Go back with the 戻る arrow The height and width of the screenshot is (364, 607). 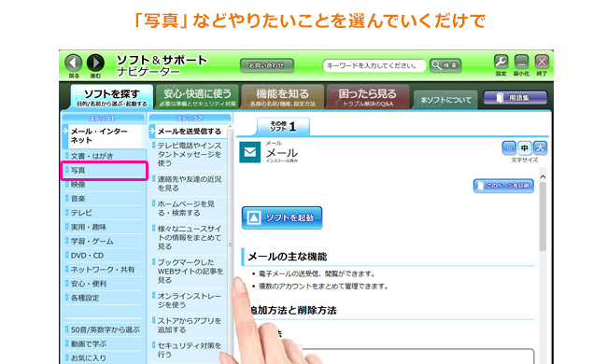[x=73, y=63]
